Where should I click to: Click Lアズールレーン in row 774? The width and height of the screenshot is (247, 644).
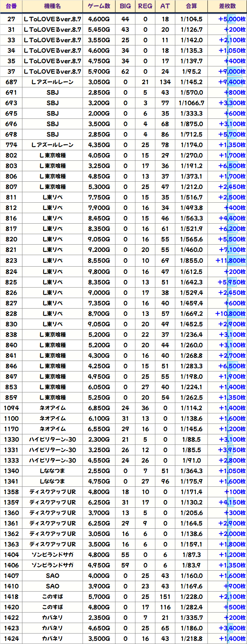coord(52,145)
